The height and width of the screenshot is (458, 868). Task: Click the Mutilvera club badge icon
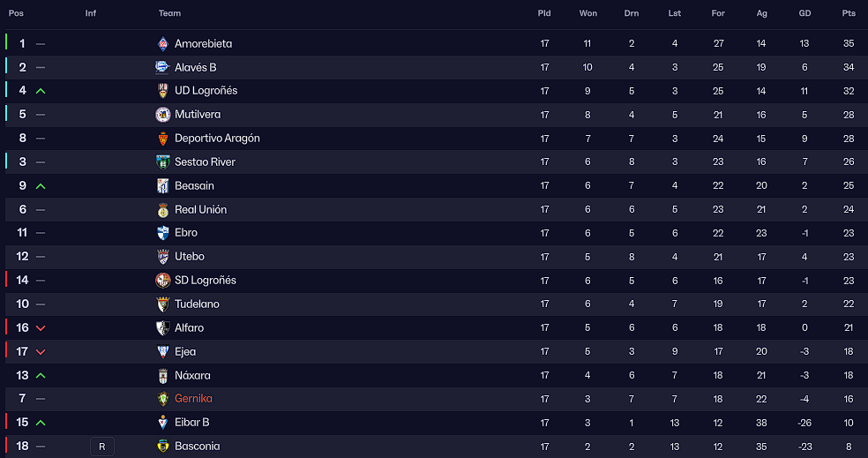tap(162, 115)
